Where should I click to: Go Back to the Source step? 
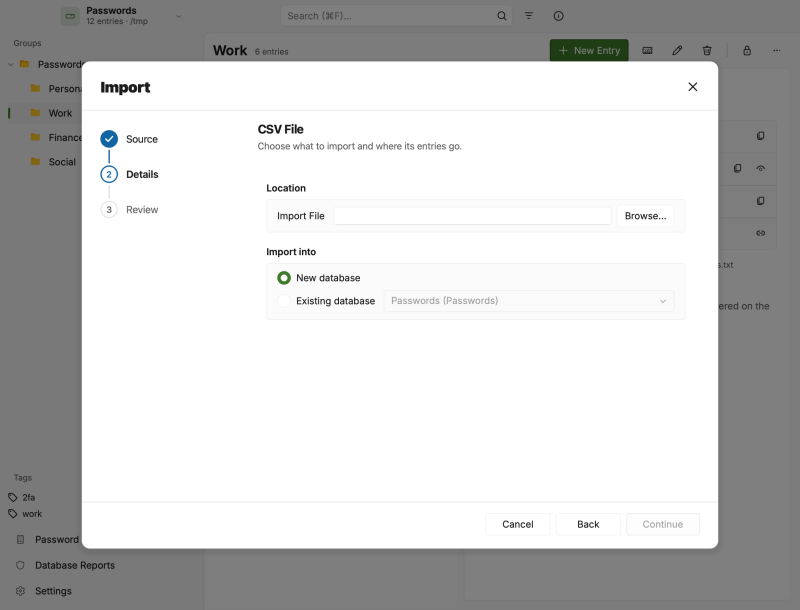pos(588,524)
